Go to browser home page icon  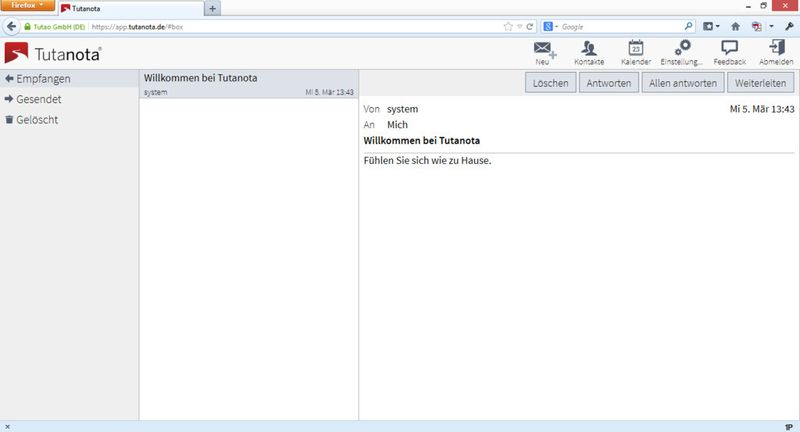point(735,27)
